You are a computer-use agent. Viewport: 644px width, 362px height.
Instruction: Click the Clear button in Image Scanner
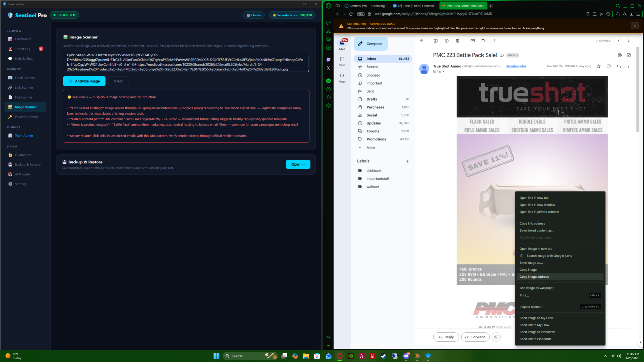click(118, 81)
